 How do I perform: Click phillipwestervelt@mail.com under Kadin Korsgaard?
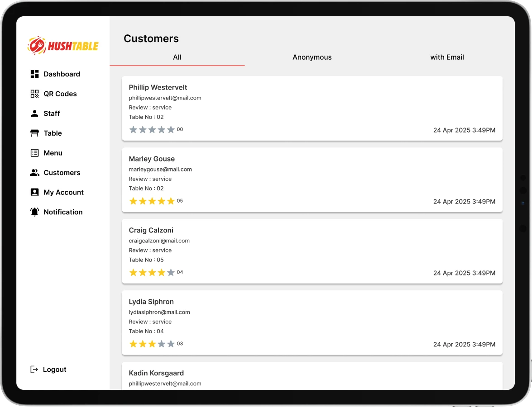(x=165, y=383)
